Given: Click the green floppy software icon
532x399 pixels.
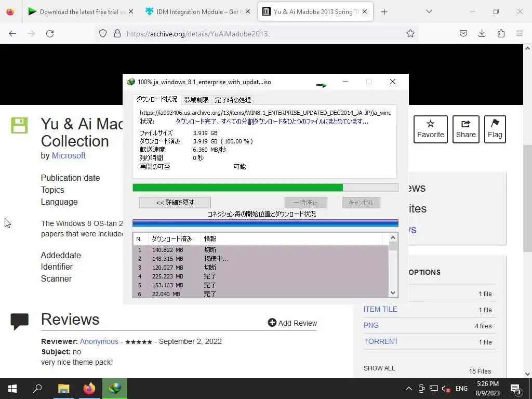Looking at the screenshot, I should 19,125.
